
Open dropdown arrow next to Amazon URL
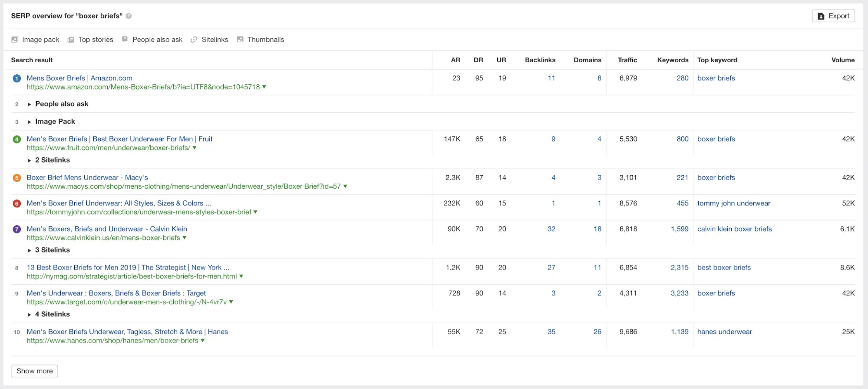(264, 87)
